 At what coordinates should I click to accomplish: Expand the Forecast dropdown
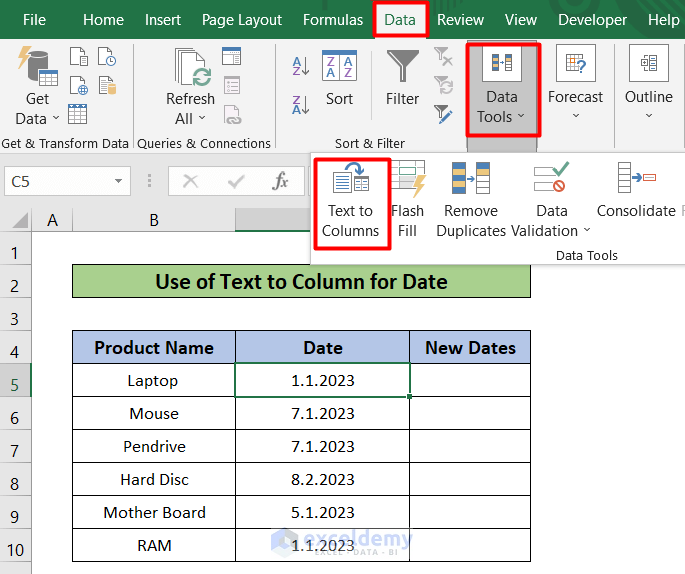575,115
